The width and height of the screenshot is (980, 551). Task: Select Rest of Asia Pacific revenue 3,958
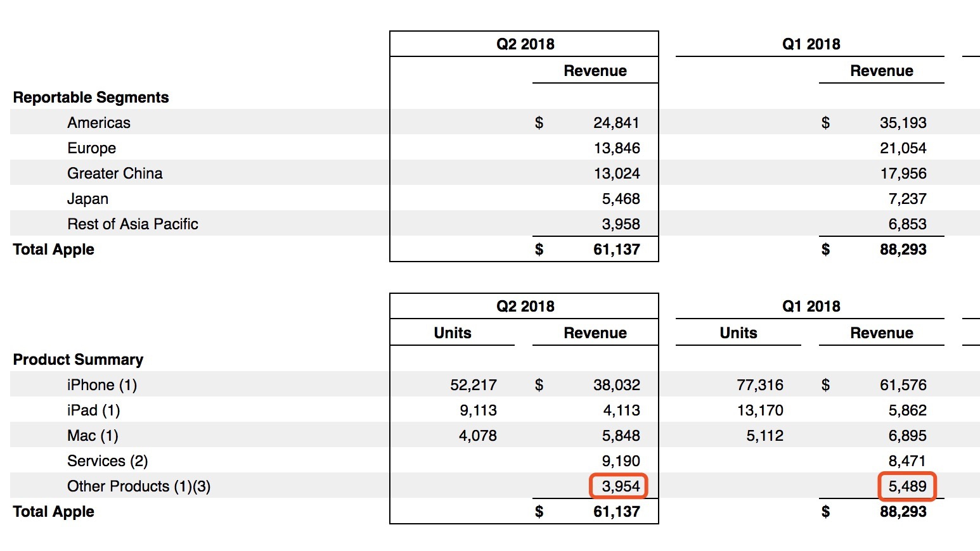point(621,224)
